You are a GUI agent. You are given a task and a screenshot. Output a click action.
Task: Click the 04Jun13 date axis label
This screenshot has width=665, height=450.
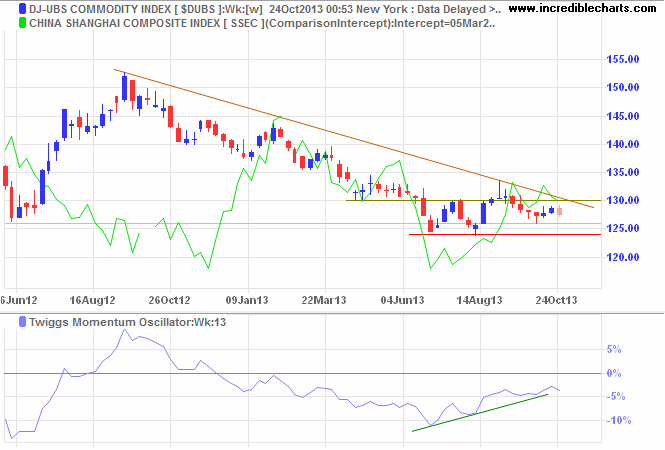point(402,300)
